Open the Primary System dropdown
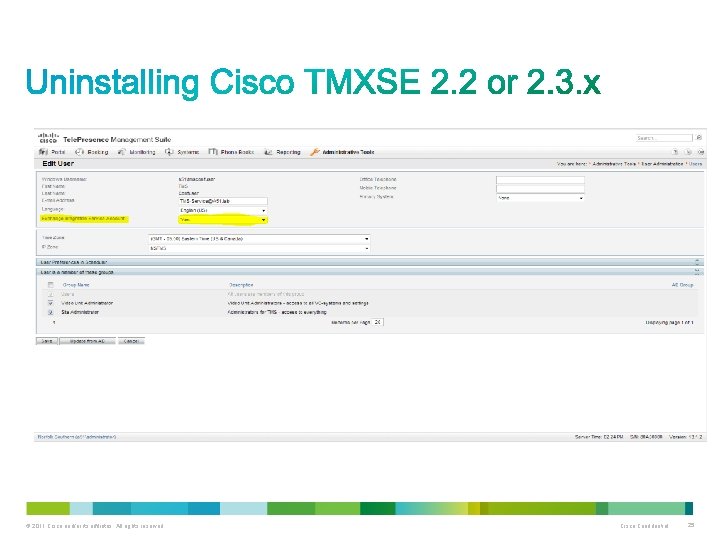720x540 pixels. point(540,198)
